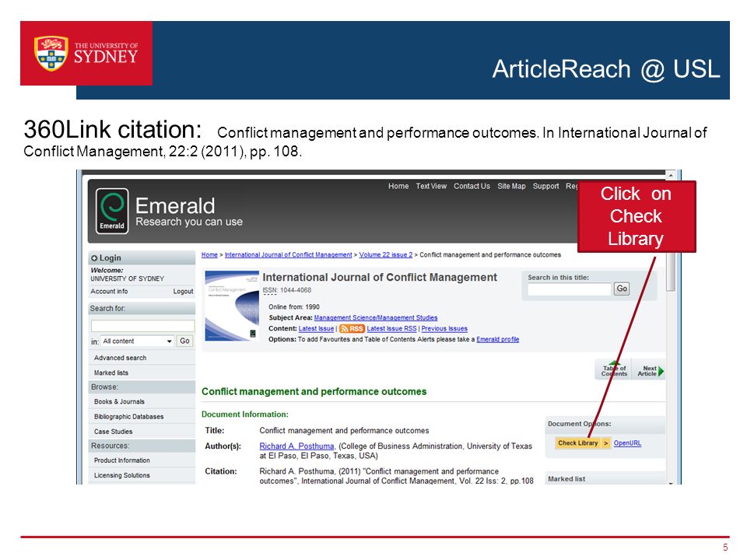The width and height of the screenshot is (747, 560).
Task: Click Go next to the All content dropdown
Action: pyautogui.click(x=185, y=341)
